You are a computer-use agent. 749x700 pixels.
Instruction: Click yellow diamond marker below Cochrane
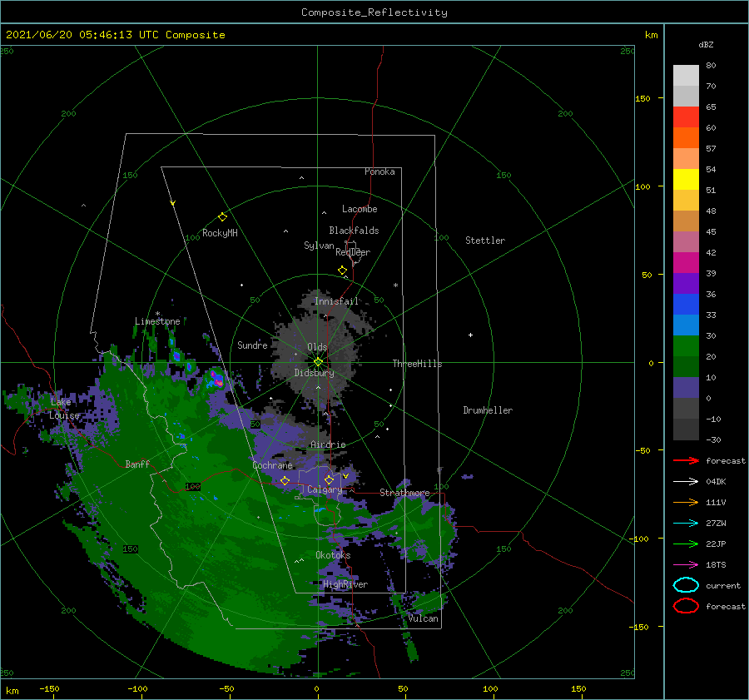point(285,481)
